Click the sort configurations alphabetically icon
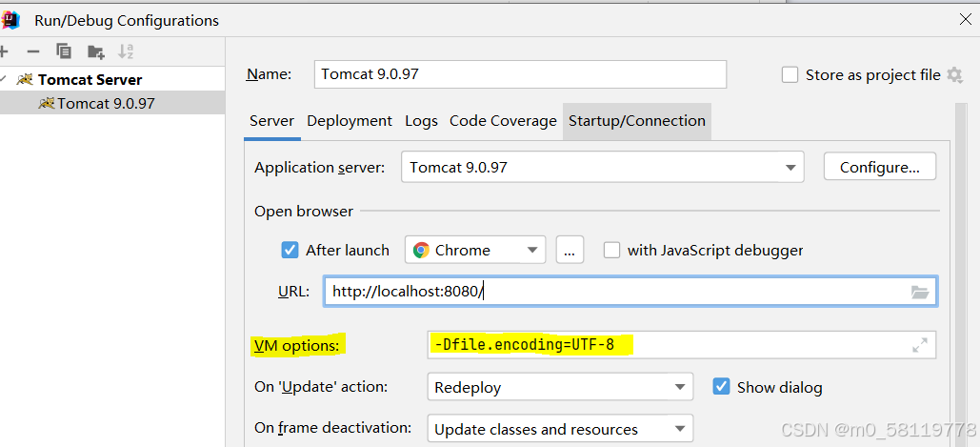 tap(126, 51)
